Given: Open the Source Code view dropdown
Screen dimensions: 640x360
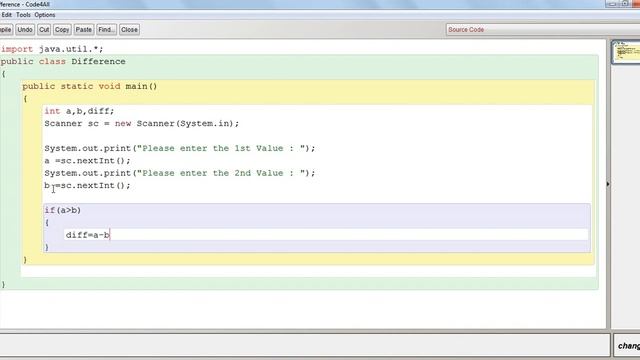Looking at the screenshot, I should coord(543,29).
